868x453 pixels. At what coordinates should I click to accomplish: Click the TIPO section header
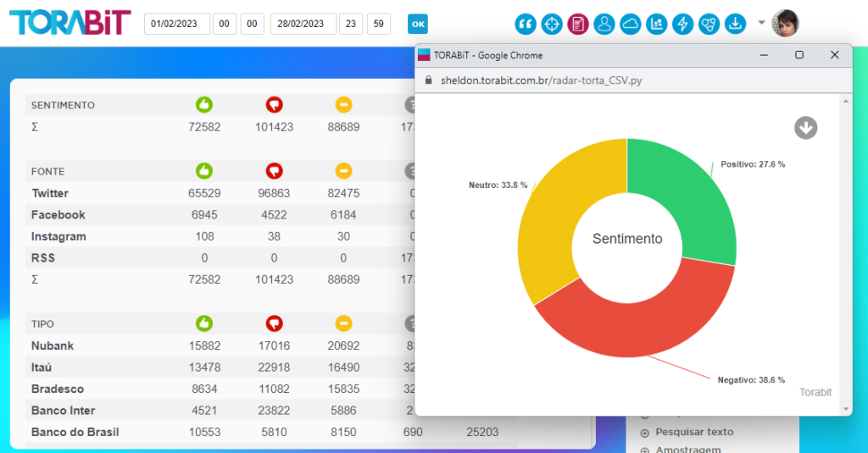coord(42,324)
